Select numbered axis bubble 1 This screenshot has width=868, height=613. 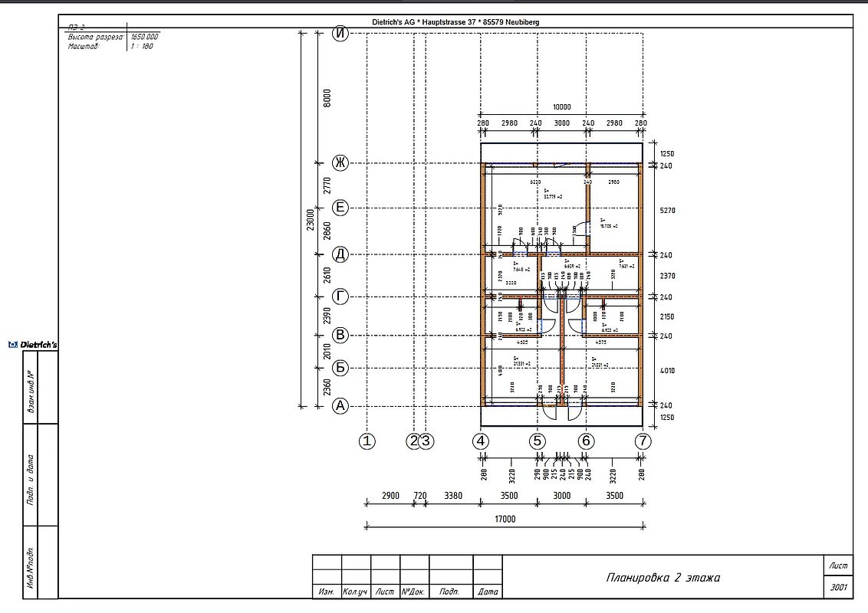367,441
